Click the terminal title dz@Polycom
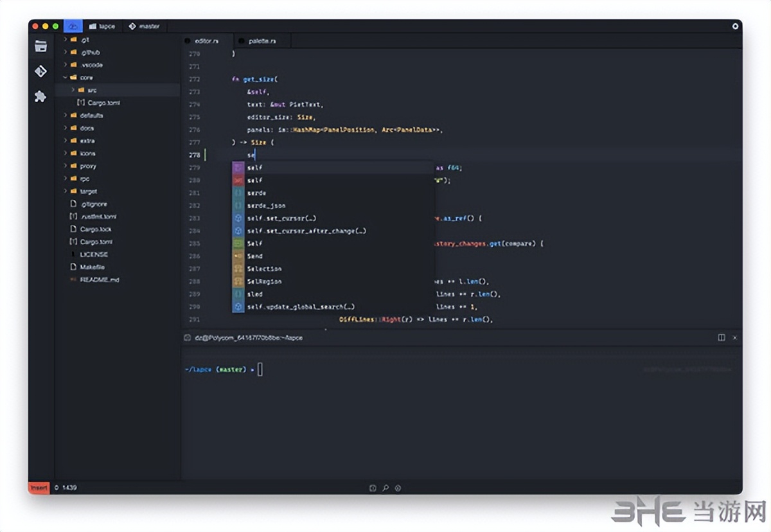 point(249,337)
